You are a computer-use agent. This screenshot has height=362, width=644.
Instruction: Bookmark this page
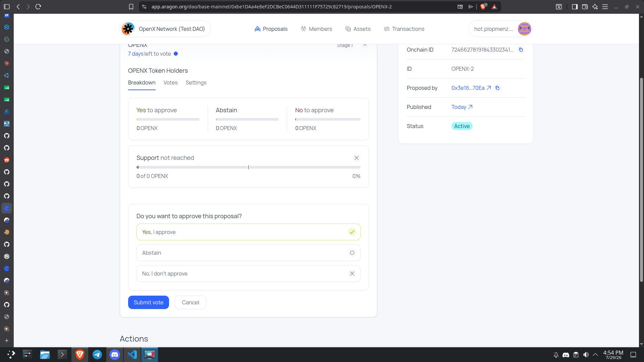[x=131, y=7]
